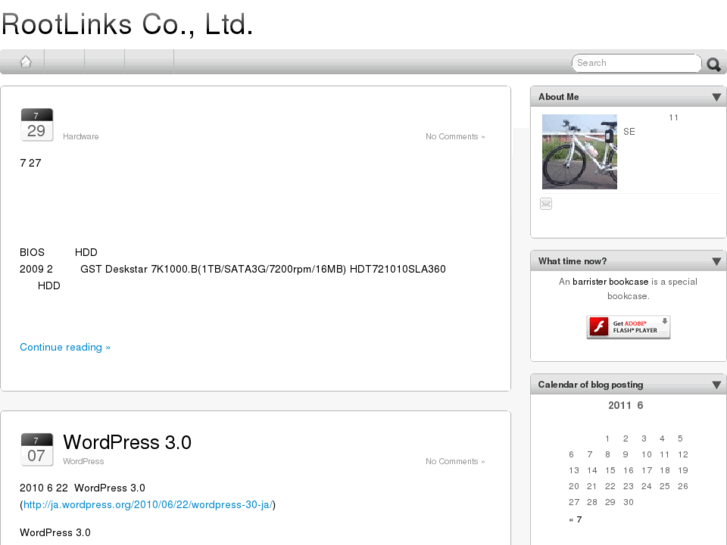Open the date badge for the 07 post
Viewport: 727px width, 545px height.
click(37, 449)
